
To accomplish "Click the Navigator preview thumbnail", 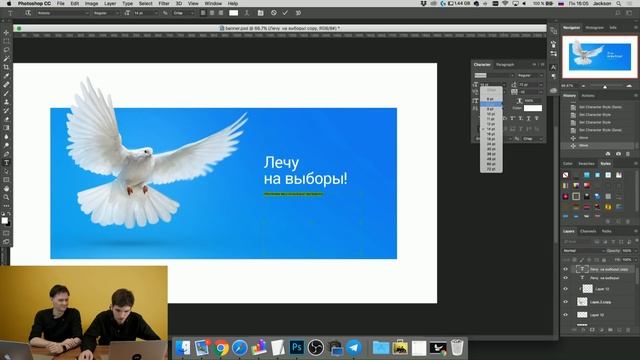I will click(600, 57).
